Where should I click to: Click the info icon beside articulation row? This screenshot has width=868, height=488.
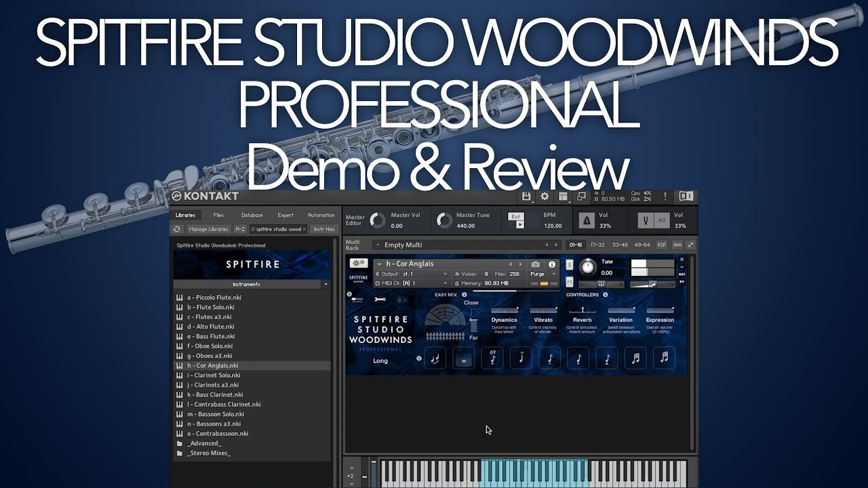pyautogui.click(x=419, y=359)
